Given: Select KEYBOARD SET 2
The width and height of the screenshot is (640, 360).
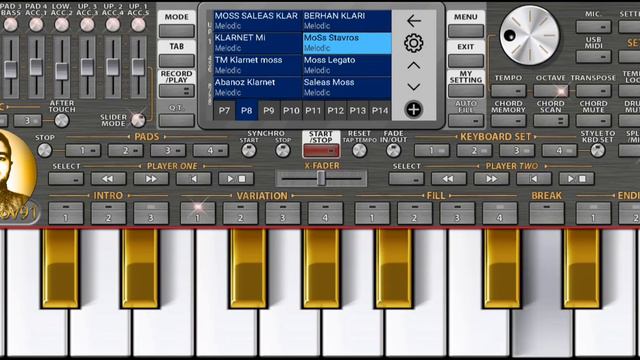Looking at the screenshot, I should click(x=474, y=151).
